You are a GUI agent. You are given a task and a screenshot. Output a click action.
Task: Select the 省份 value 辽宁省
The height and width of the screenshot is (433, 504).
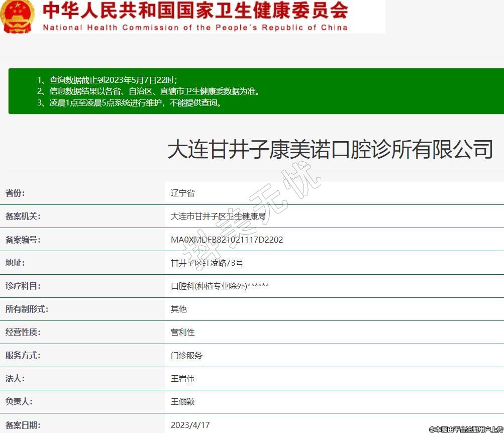[182, 193]
